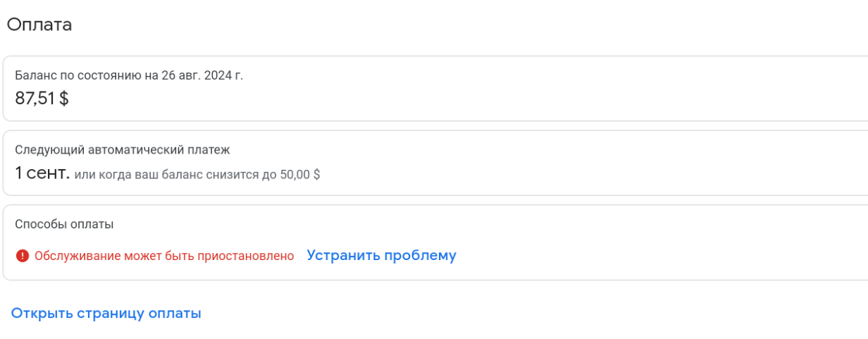The width and height of the screenshot is (868, 339).
Task: Select the "1 сент." payment date
Action: point(42,173)
